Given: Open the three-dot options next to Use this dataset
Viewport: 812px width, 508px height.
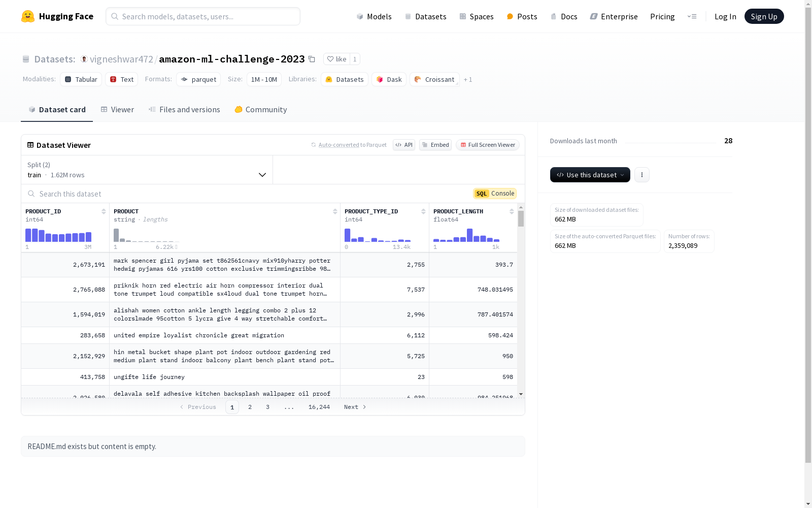Looking at the screenshot, I should coord(642,175).
